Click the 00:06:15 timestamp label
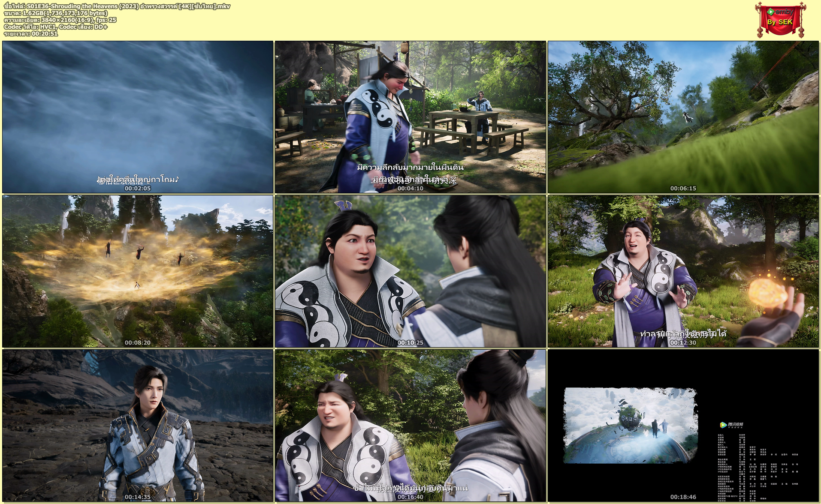 pos(683,188)
